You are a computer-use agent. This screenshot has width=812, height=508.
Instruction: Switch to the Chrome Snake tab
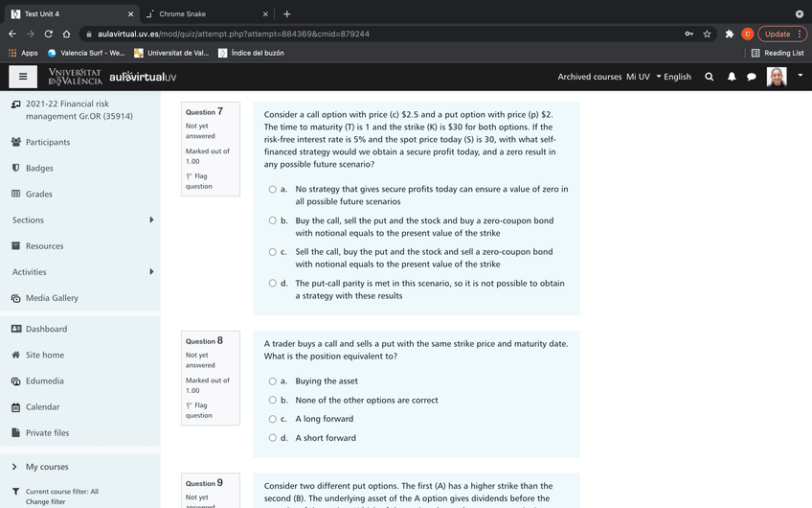tap(201, 13)
